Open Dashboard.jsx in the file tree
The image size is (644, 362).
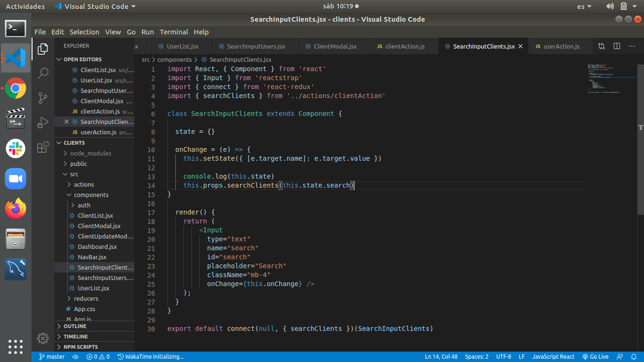tap(97, 247)
